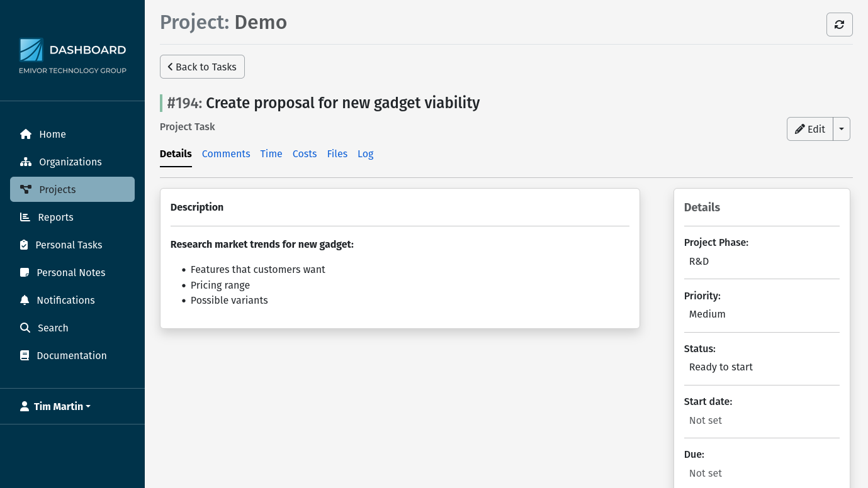Viewport: 868px width, 488px height.
Task: Click the 'Status:' label
Action: tap(700, 348)
